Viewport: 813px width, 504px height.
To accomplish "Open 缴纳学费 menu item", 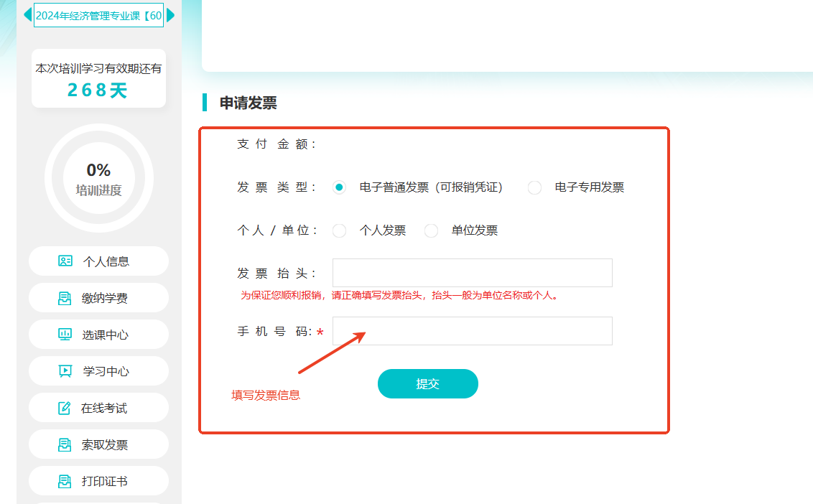I will click(x=98, y=298).
